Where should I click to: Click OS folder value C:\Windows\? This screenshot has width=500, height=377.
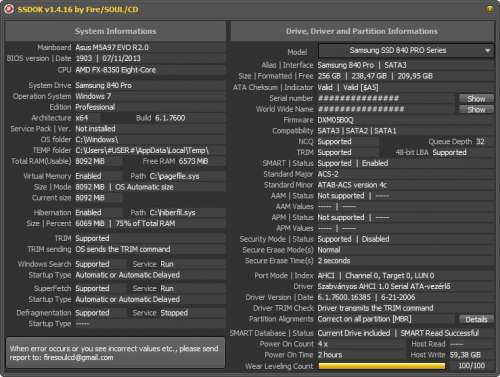97,139
